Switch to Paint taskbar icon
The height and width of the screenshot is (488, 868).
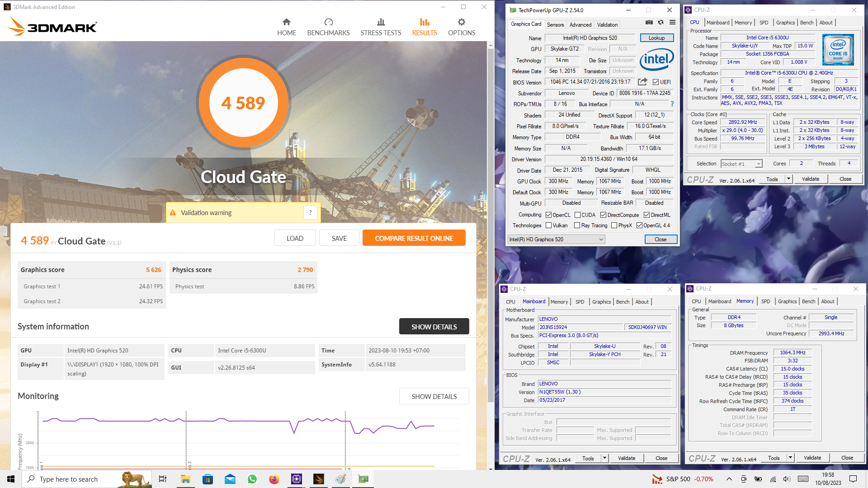point(340,479)
